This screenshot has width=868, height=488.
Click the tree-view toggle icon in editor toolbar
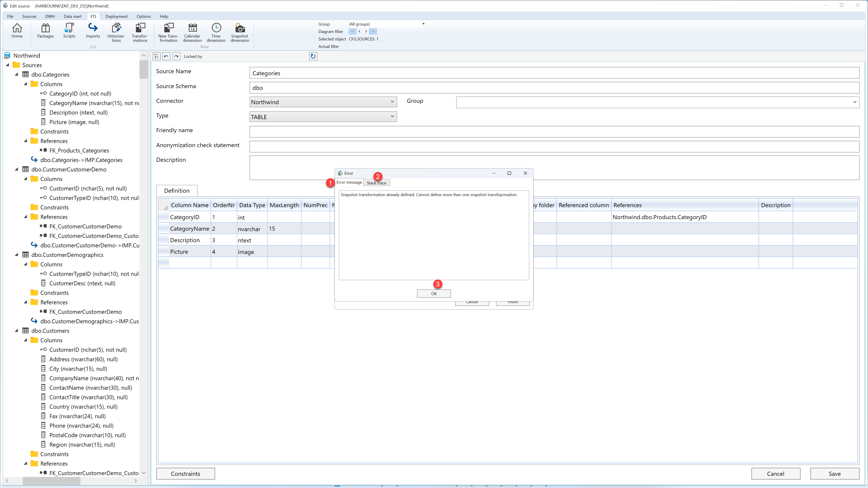point(156,56)
